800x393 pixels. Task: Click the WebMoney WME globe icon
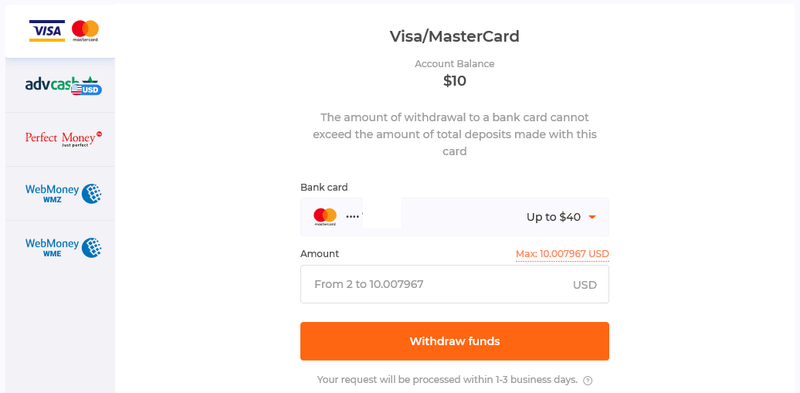[x=92, y=248]
